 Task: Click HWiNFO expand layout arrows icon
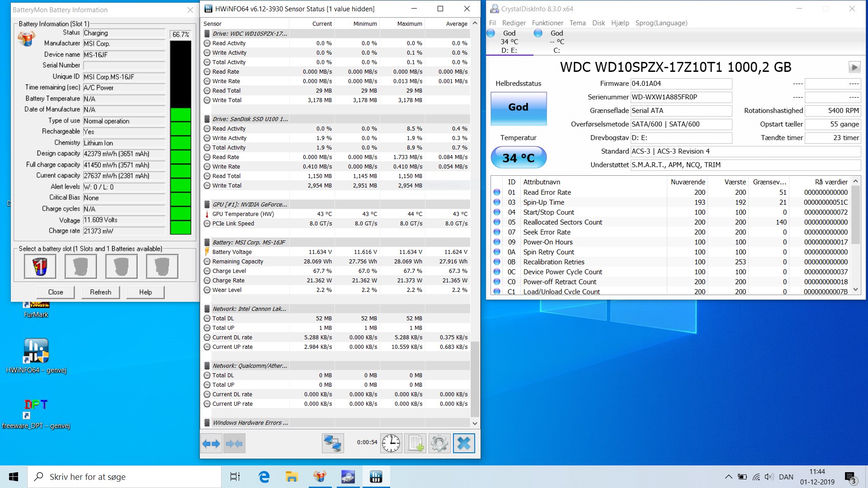point(211,443)
